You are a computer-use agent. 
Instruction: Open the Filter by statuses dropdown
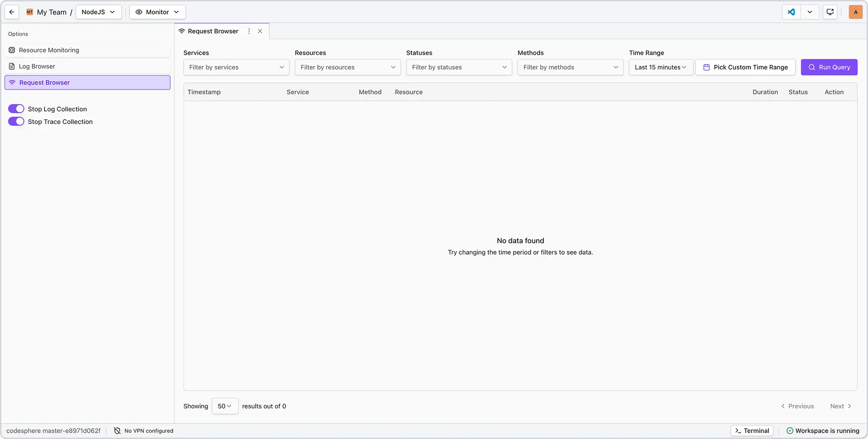[x=459, y=67]
